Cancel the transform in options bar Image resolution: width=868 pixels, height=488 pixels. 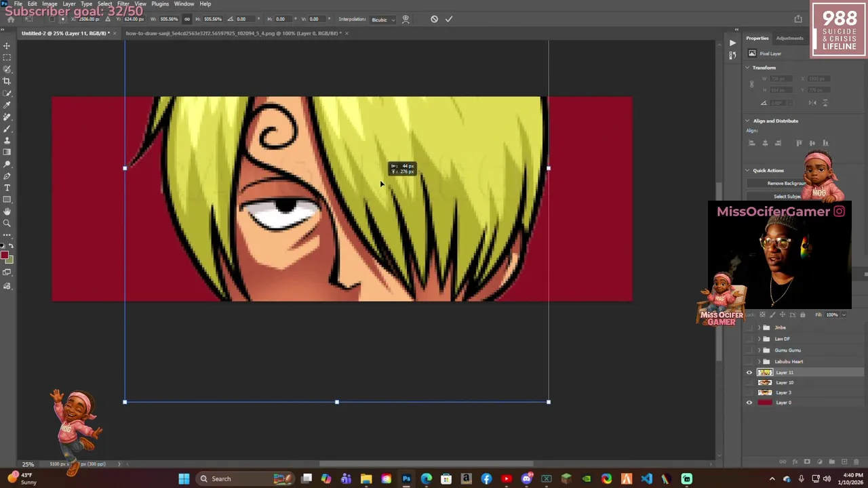(x=434, y=19)
